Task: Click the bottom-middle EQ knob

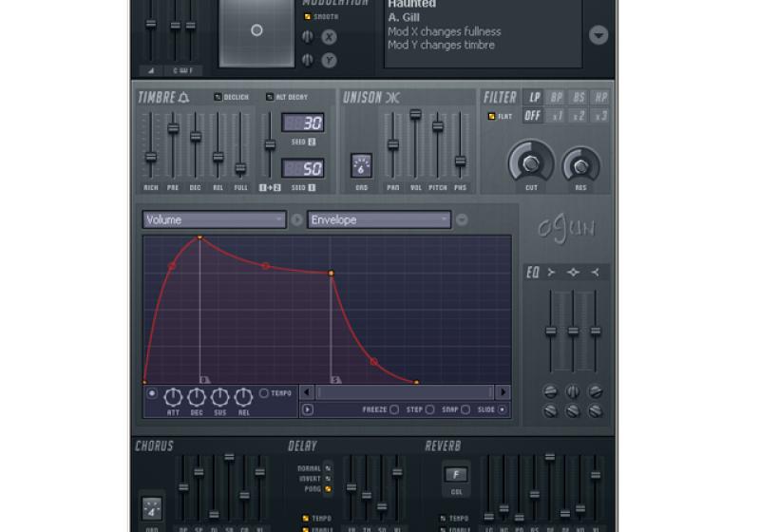Action: [x=573, y=410]
